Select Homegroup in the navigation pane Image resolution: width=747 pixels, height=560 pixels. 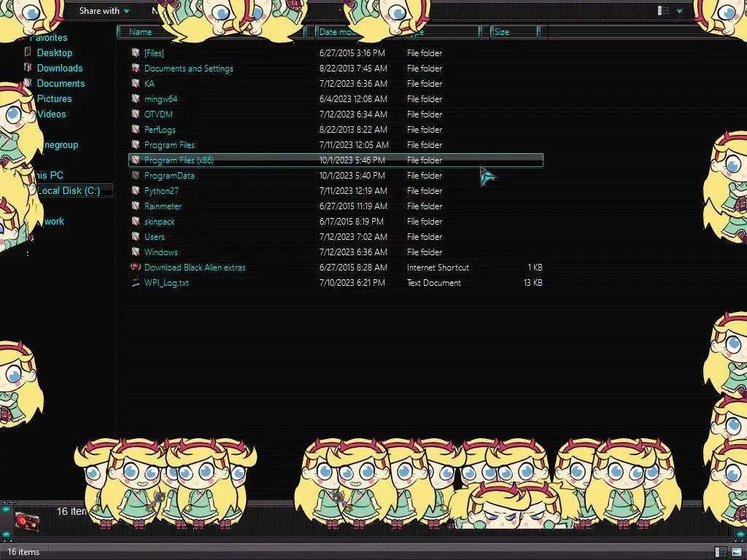coord(61,145)
